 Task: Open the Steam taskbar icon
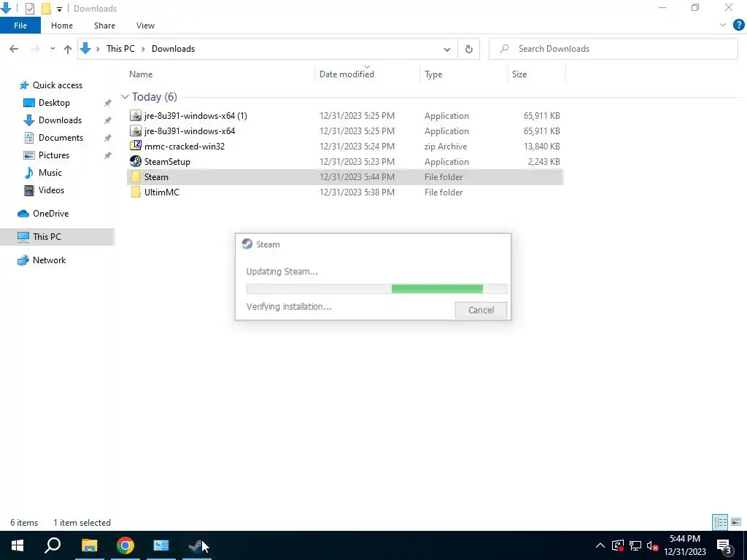click(196, 545)
